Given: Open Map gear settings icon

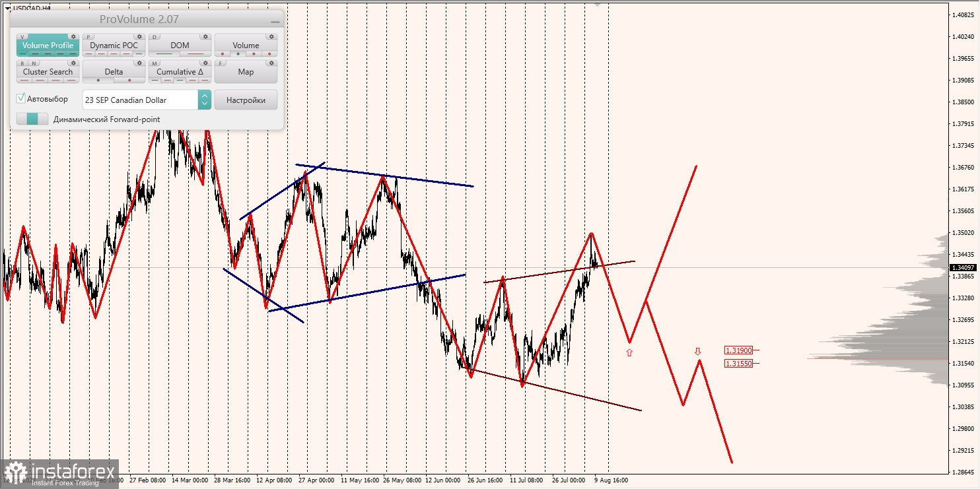Looking at the screenshot, I should coord(271,63).
